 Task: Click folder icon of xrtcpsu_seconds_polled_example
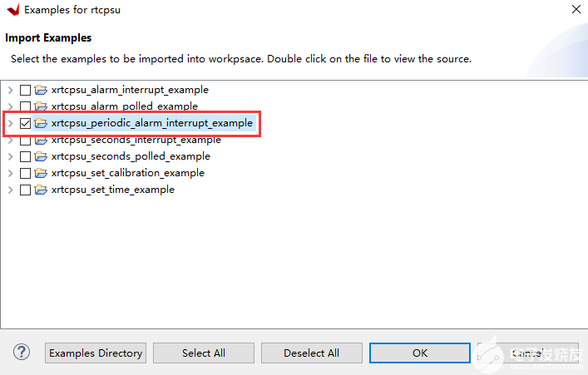(41, 156)
